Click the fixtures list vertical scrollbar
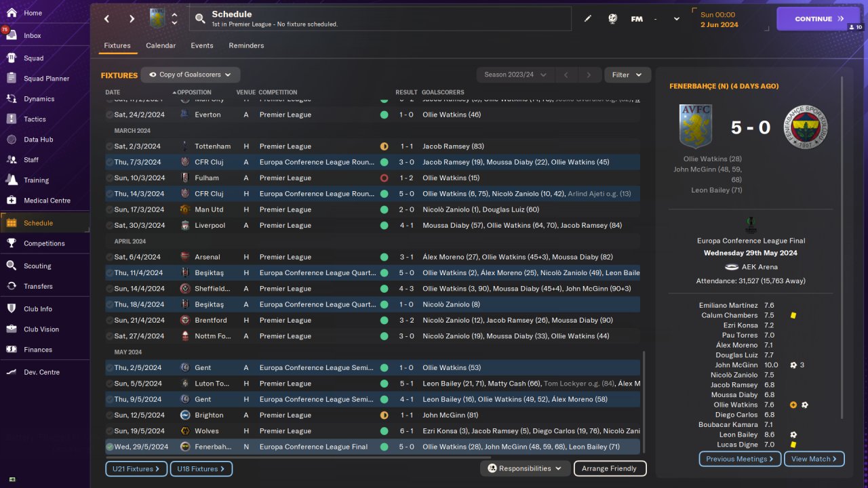 [x=644, y=401]
